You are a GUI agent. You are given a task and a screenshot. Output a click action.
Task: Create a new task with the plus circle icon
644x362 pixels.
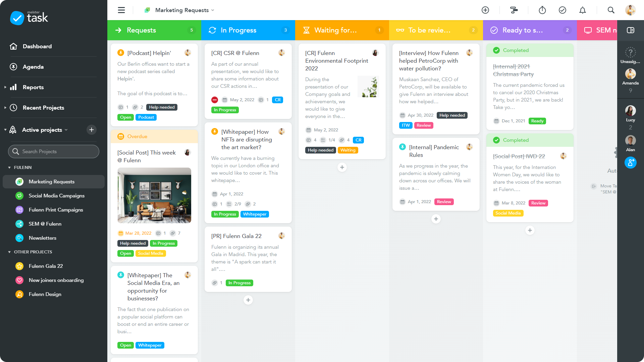pyautogui.click(x=485, y=10)
